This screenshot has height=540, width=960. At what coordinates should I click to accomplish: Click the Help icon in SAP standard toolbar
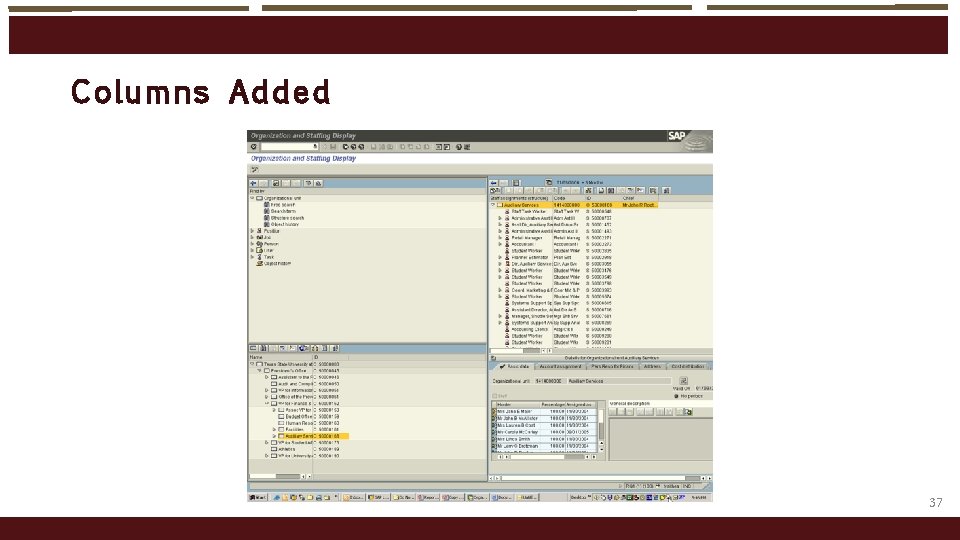coord(459,147)
